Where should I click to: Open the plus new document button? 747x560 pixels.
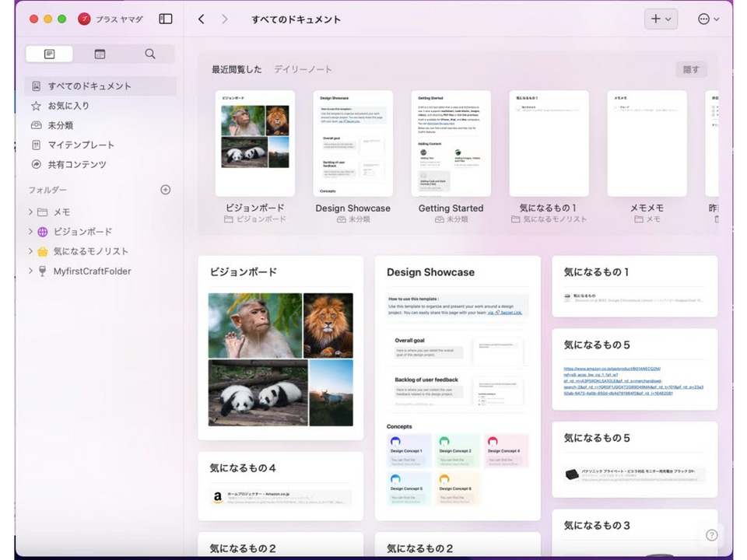pos(661,19)
